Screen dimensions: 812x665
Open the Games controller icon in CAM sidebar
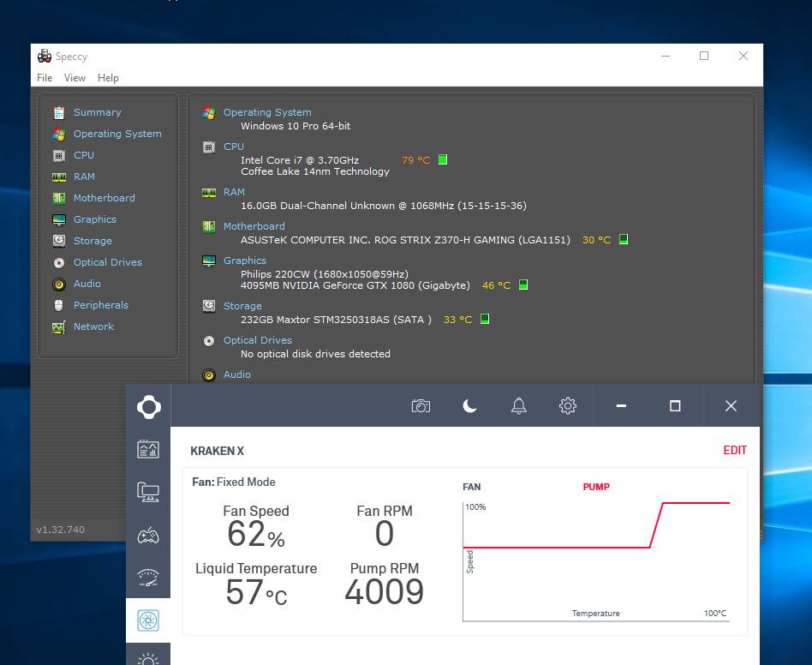coord(148,535)
